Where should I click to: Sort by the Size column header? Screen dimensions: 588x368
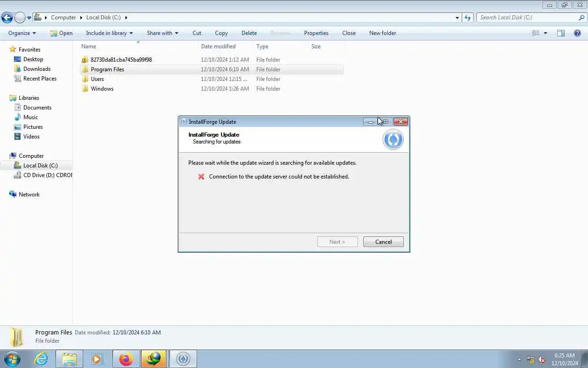(327, 46)
